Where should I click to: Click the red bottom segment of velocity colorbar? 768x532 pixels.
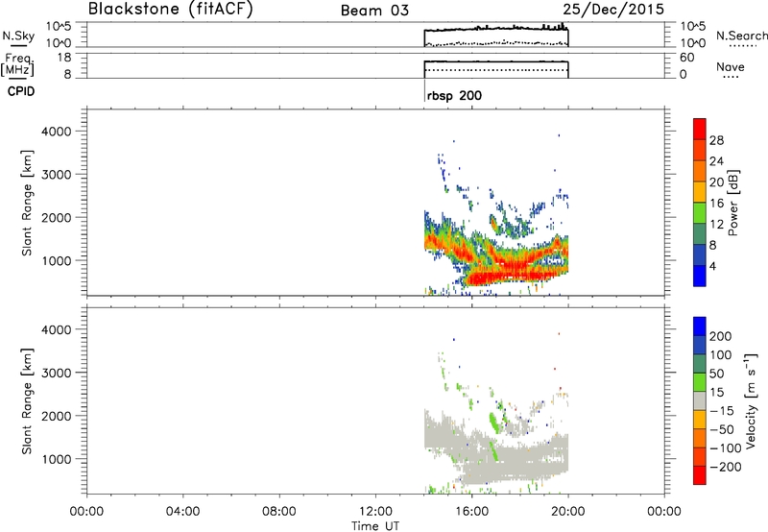(x=700, y=475)
